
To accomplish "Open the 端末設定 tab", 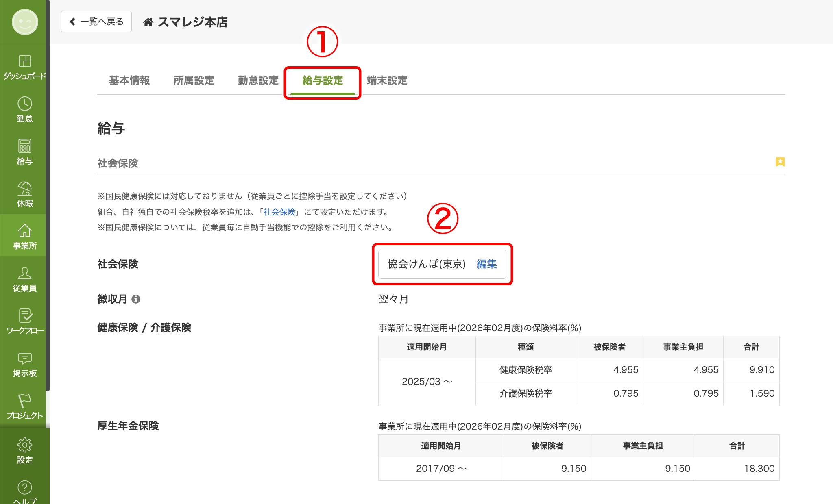I will tap(387, 80).
